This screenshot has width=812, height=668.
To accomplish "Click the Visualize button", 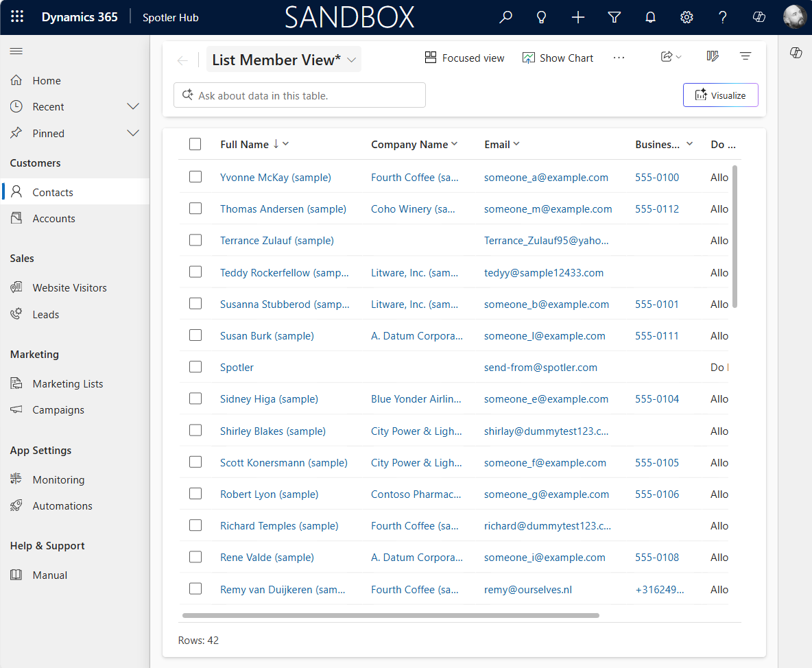I will 720,95.
